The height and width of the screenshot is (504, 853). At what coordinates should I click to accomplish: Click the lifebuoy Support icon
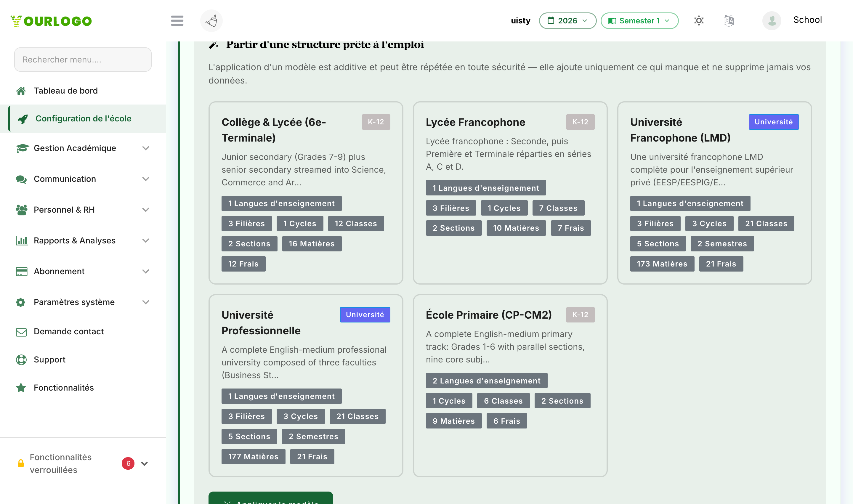pos(21,360)
